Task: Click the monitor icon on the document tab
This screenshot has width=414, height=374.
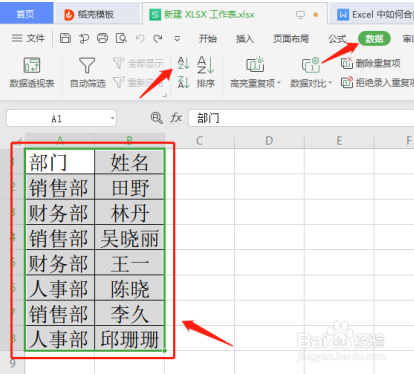Action: point(300,15)
